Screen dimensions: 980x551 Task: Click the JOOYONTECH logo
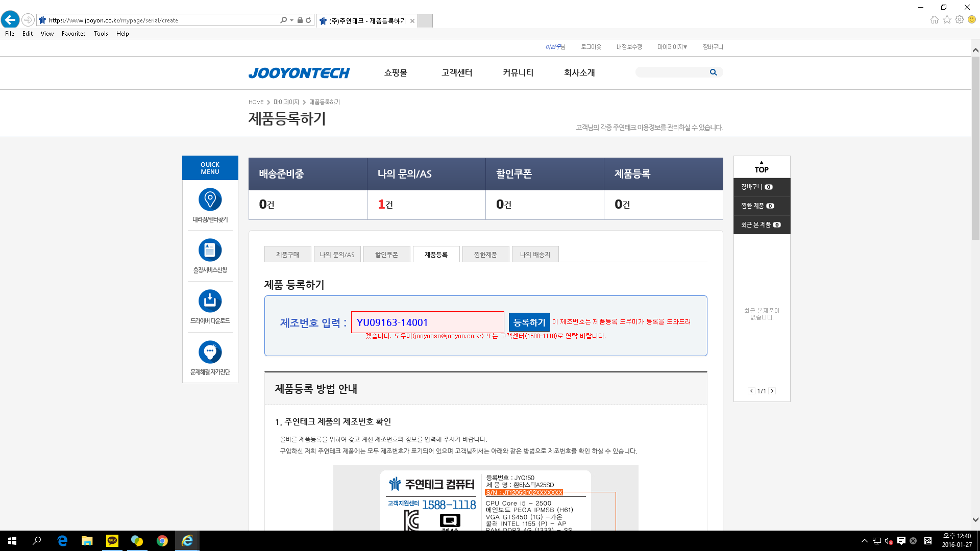[x=299, y=73]
